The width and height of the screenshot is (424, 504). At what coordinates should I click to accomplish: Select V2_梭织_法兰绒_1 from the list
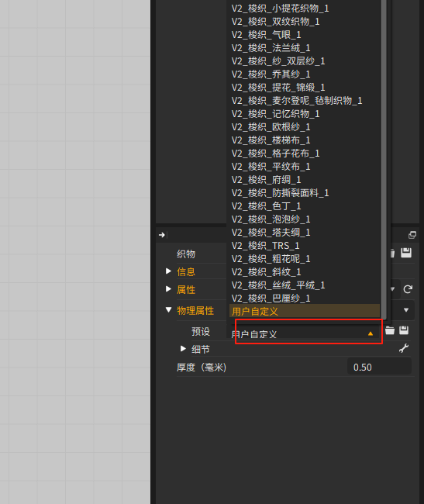point(271,48)
